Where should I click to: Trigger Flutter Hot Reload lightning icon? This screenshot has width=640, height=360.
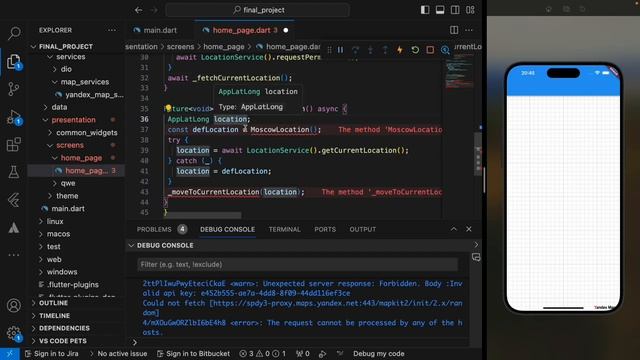click(400, 50)
